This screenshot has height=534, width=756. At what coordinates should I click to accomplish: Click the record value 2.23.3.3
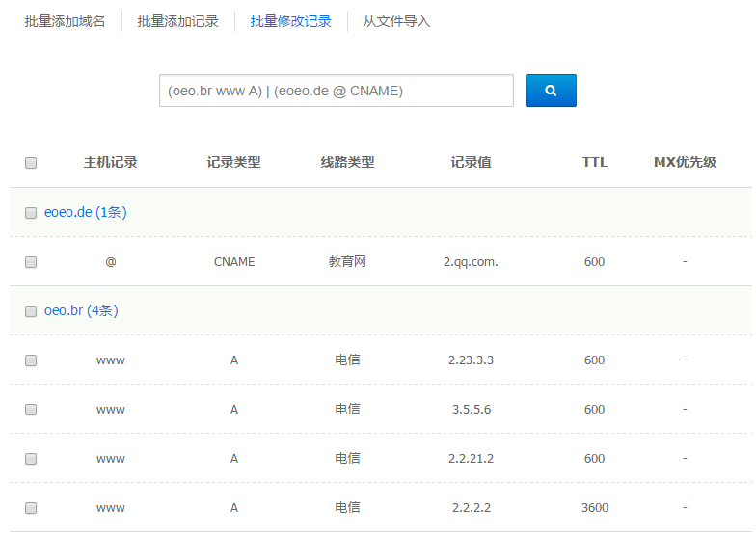coord(471,360)
